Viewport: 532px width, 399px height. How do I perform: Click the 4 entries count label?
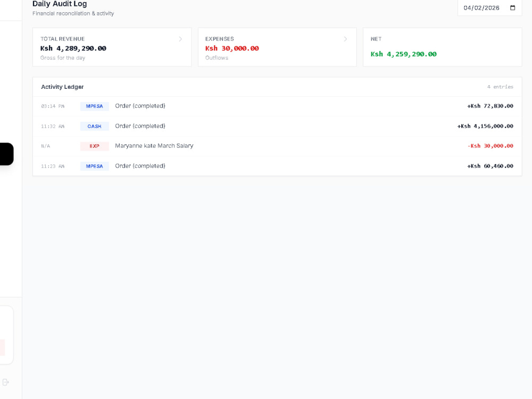point(500,87)
